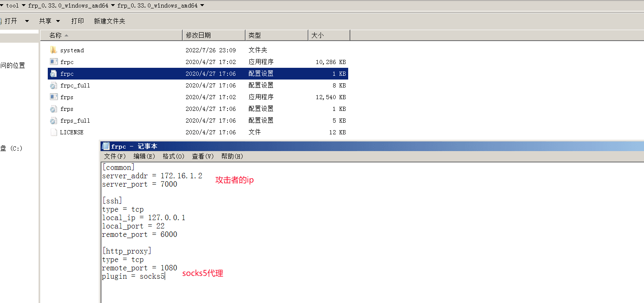Click the frpc application icon (10,286 KB)
The image size is (644, 303).
[53, 62]
